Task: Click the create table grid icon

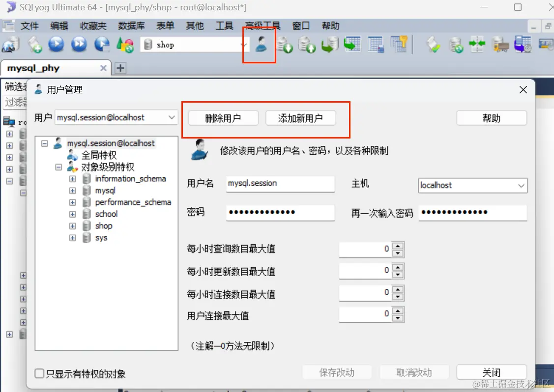Action: click(x=376, y=45)
